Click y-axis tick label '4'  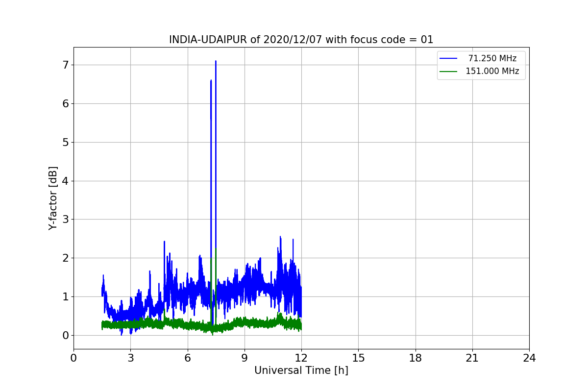(x=65, y=181)
